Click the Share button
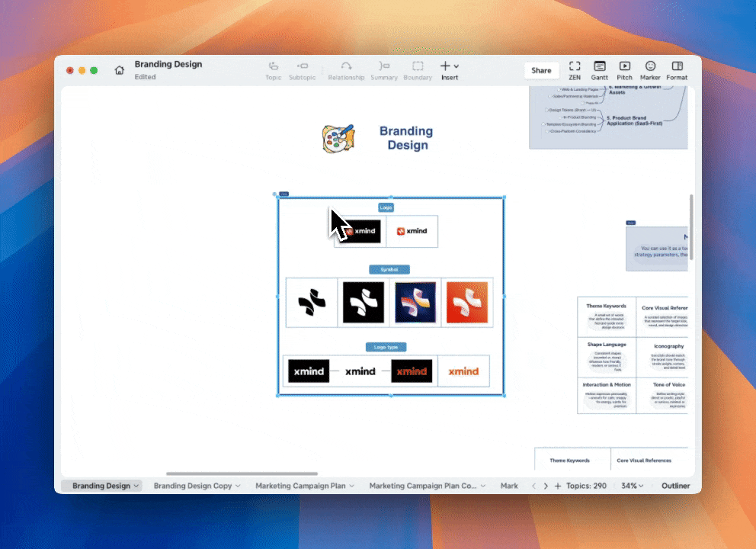The image size is (756, 549). click(541, 70)
